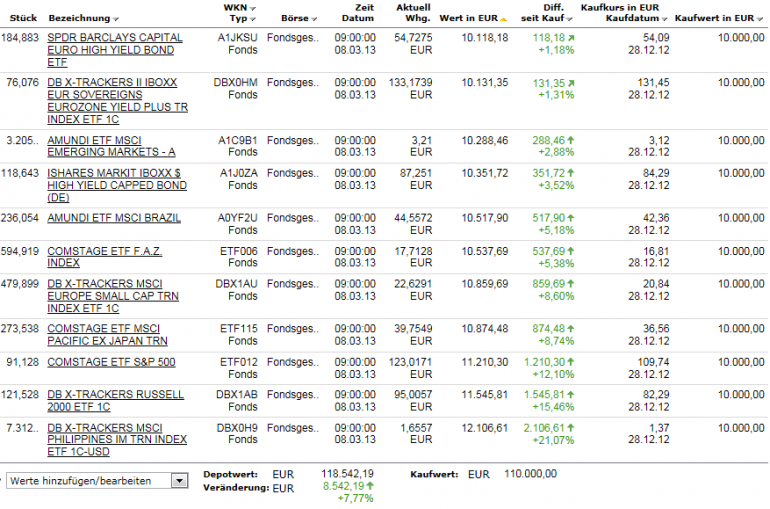Sort by Typ column arrow
Screen dimensions: 770x509
(252, 19)
